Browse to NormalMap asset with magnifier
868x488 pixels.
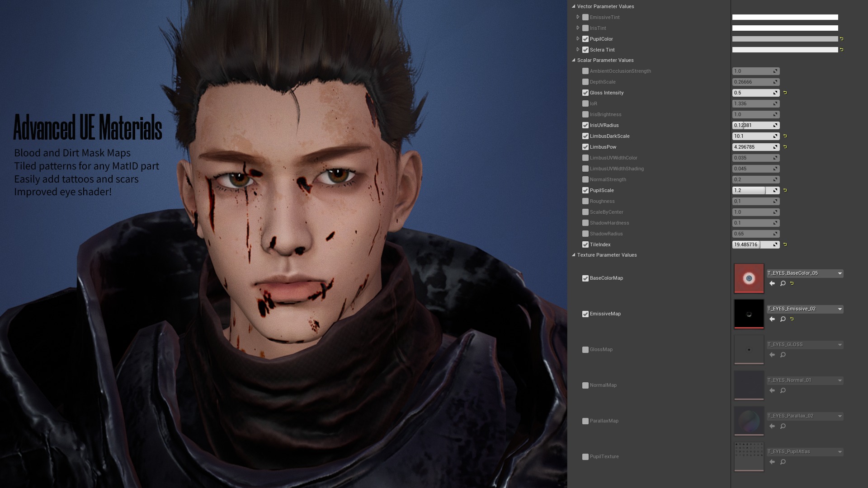pos(783,390)
